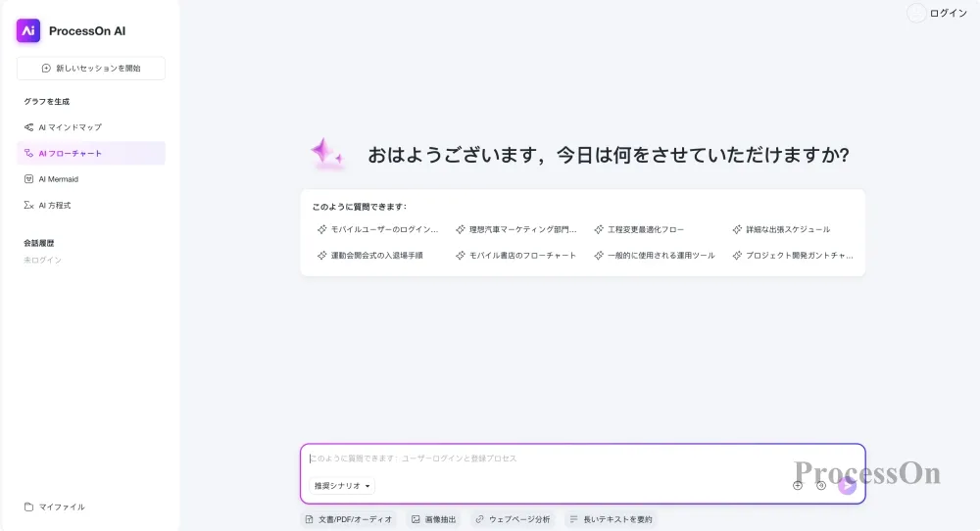
Task: Choose suggestion 工程変更最適化フロー
Action: point(639,230)
